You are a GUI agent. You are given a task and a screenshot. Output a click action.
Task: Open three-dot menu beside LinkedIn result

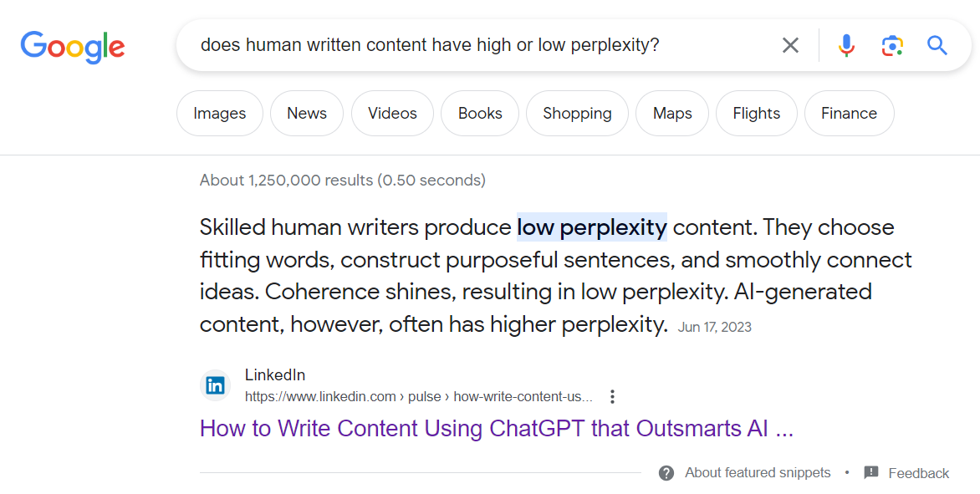(x=613, y=396)
